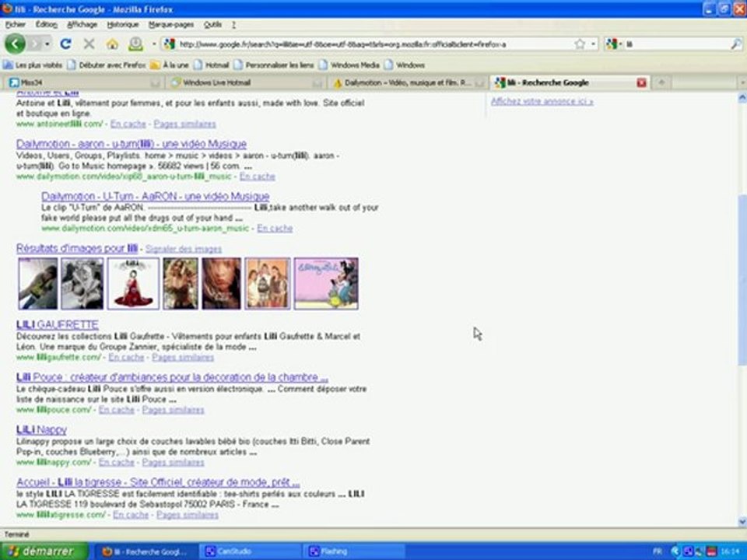Switch to Flashing in the taskbar
This screenshot has width=747, height=560.
click(x=354, y=551)
